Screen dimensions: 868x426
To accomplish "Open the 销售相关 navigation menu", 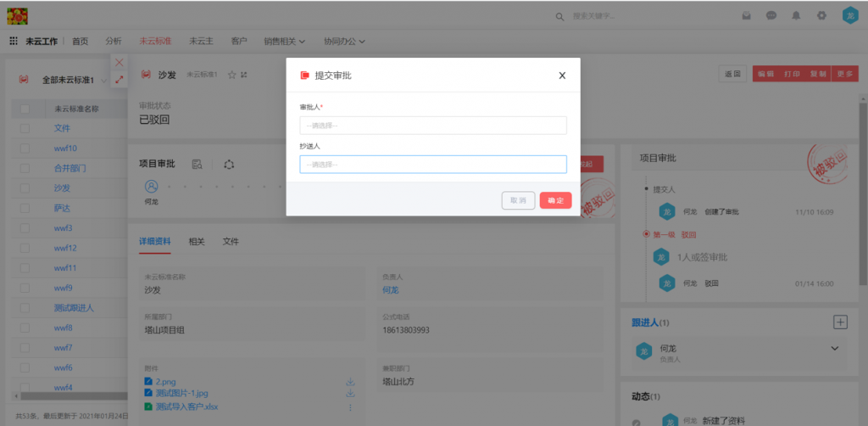I will [x=284, y=41].
